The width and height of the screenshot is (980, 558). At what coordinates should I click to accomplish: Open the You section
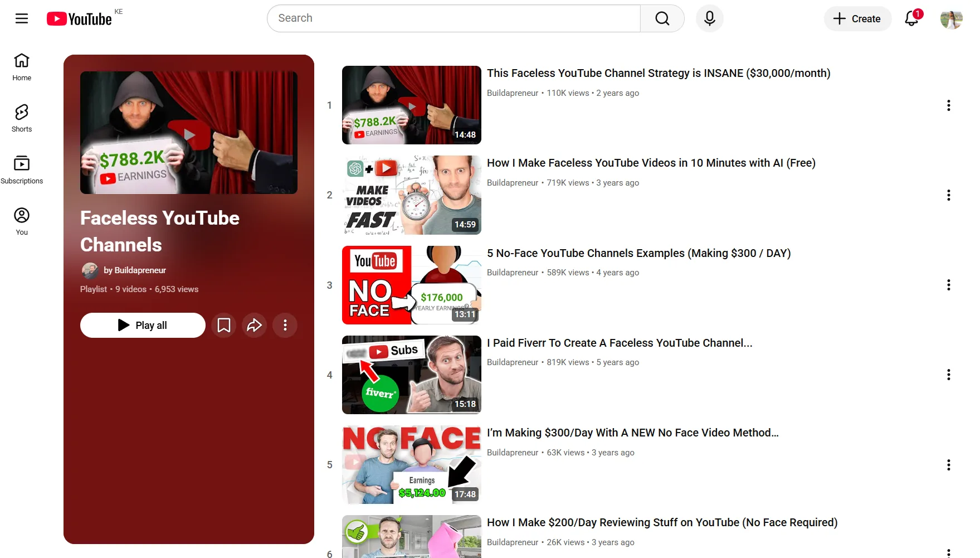[22, 221]
